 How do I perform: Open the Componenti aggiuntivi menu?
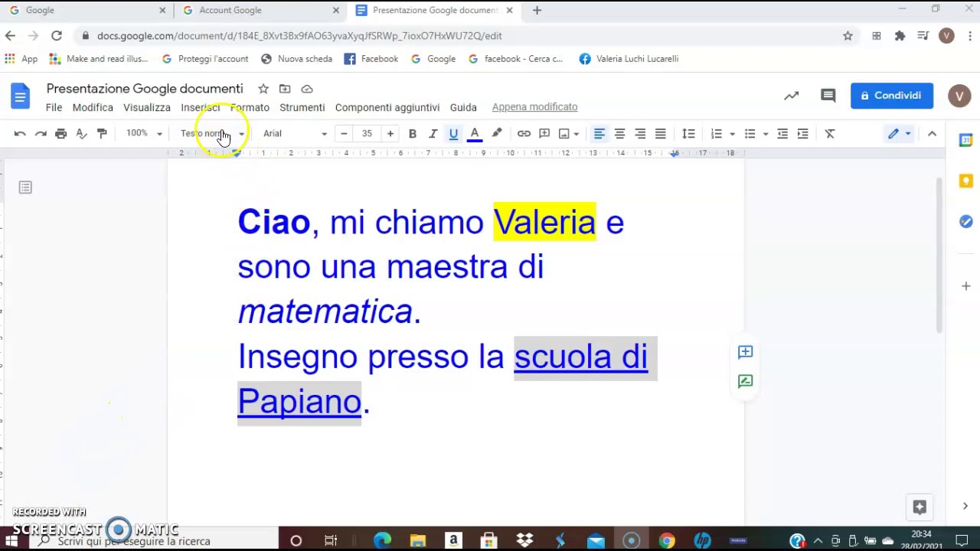387,108
